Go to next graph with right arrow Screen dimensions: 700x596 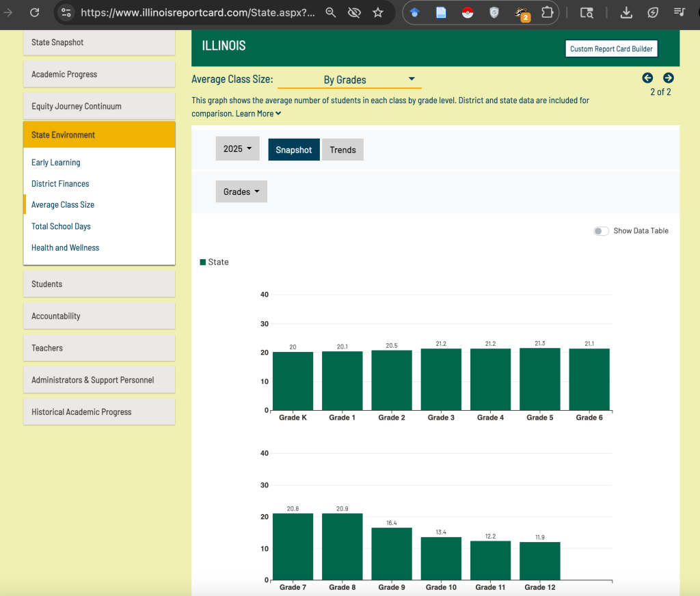tap(669, 78)
